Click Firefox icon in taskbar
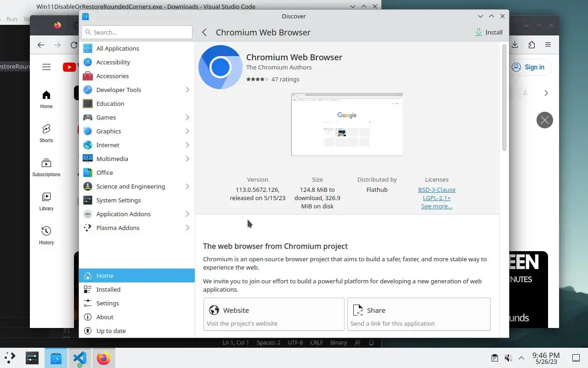Viewport: 588px width, 368px height. pos(103,358)
